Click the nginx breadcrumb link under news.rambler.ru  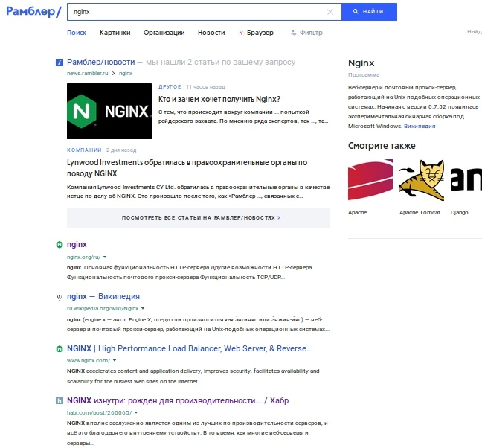click(126, 73)
